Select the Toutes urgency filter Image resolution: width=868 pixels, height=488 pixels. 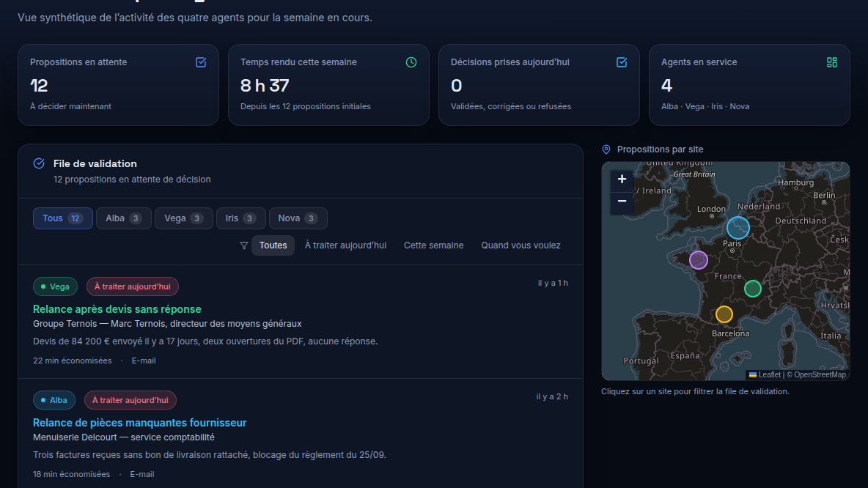[273, 245]
